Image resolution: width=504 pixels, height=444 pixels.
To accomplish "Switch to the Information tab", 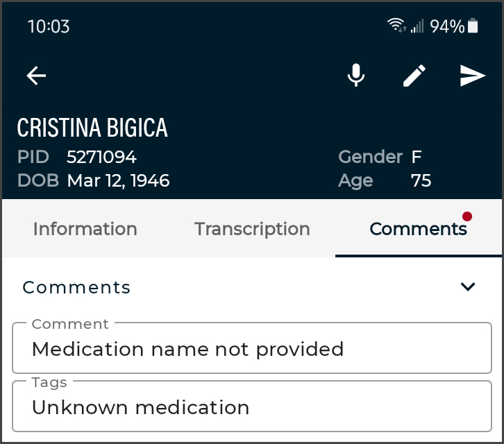I will tap(85, 229).
